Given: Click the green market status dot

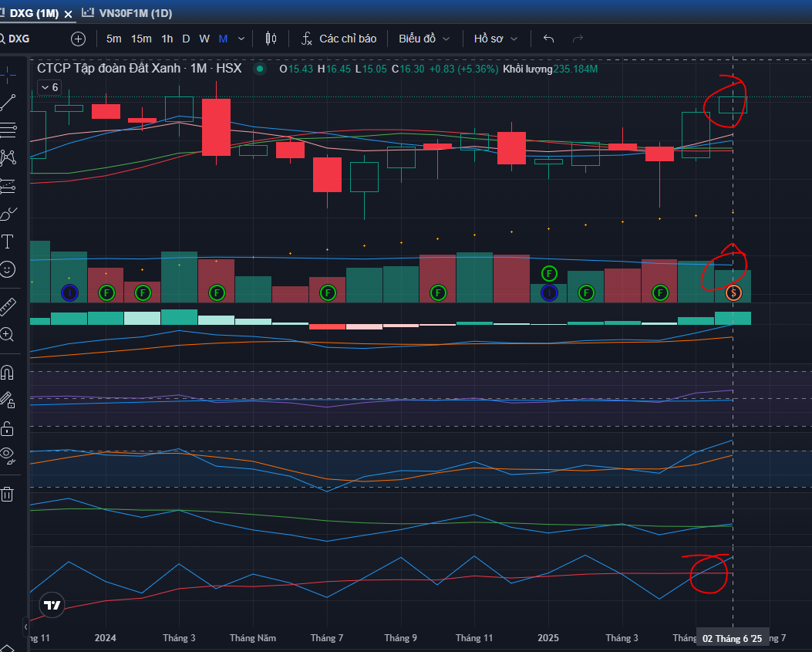Looking at the screenshot, I should click(x=260, y=69).
